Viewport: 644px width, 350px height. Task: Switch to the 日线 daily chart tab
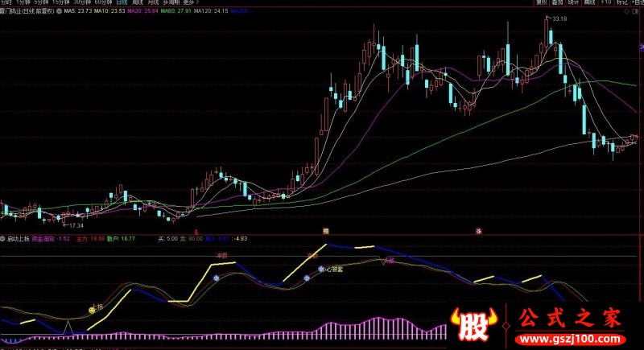click(x=122, y=2)
